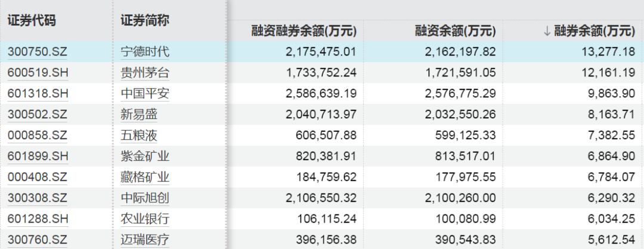The height and width of the screenshot is (249, 644).
Task: Select the cell 1,721,591.05
Action: click(460, 73)
